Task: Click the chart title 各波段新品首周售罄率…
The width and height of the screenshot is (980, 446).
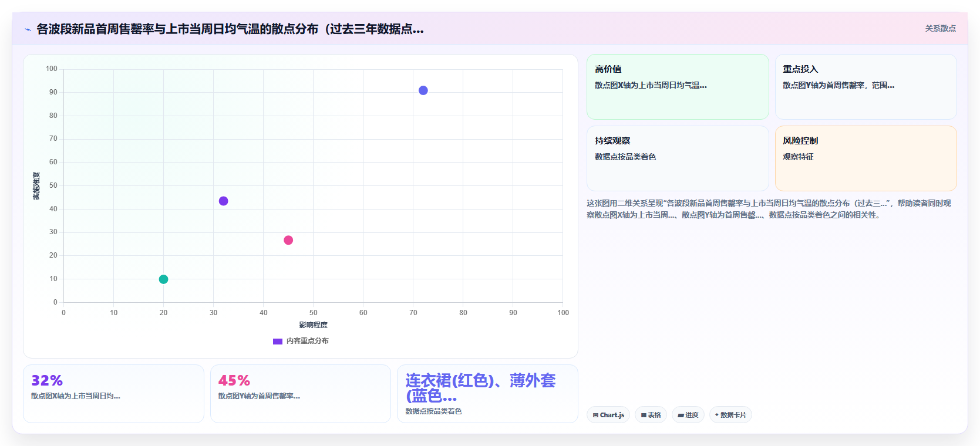Action: (x=230, y=29)
